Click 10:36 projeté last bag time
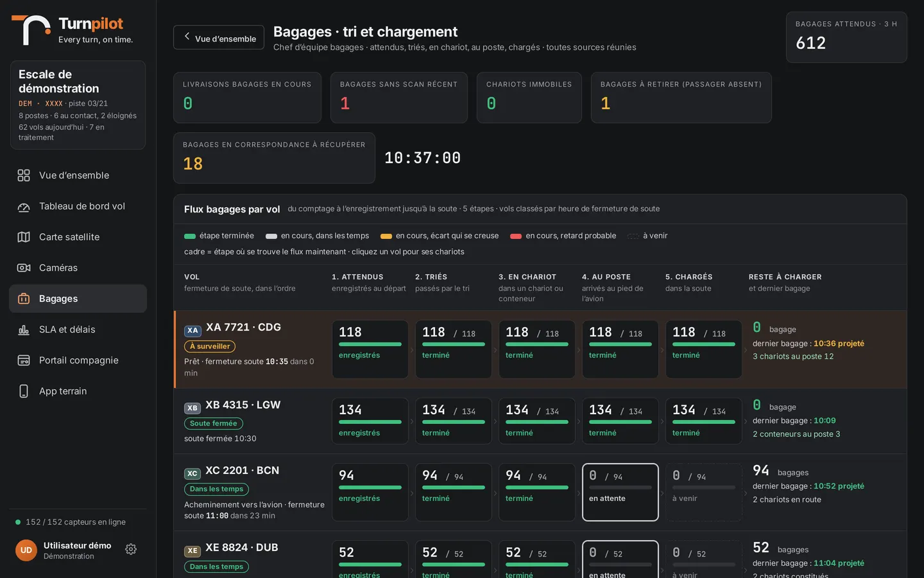This screenshot has height=578, width=924. pos(839,344)
